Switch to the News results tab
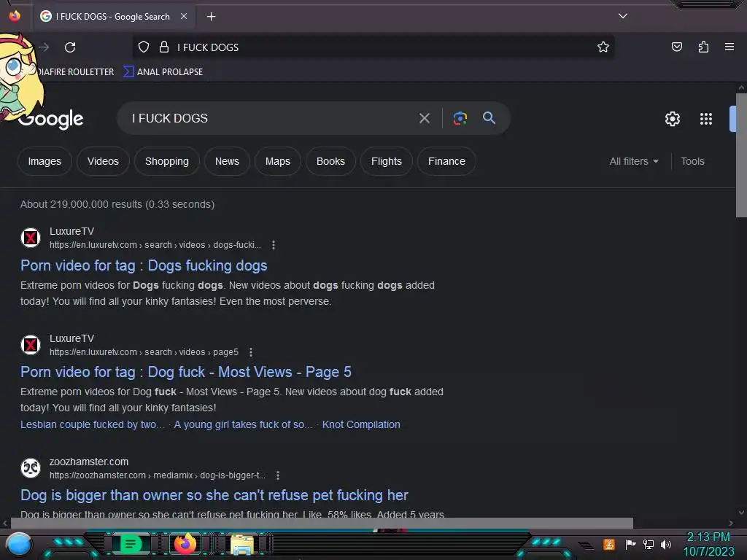This screenshot has height=560, width=747. pos(227,161)
